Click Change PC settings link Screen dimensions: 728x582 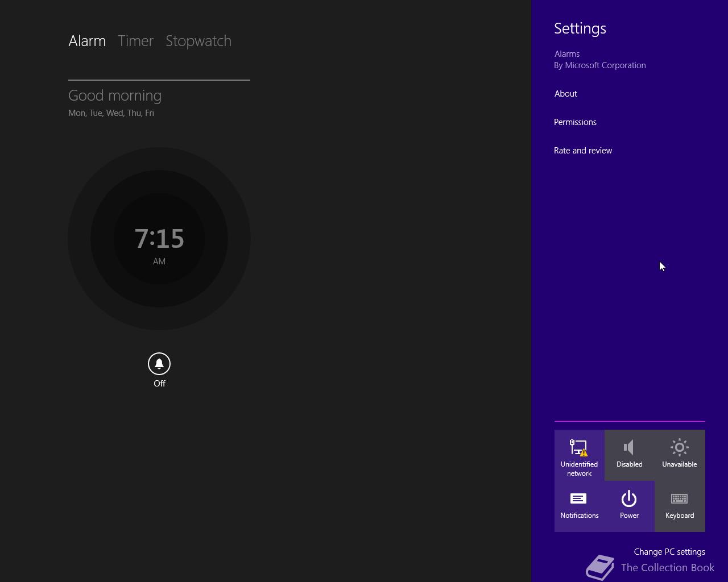click(x=669, y=552)
